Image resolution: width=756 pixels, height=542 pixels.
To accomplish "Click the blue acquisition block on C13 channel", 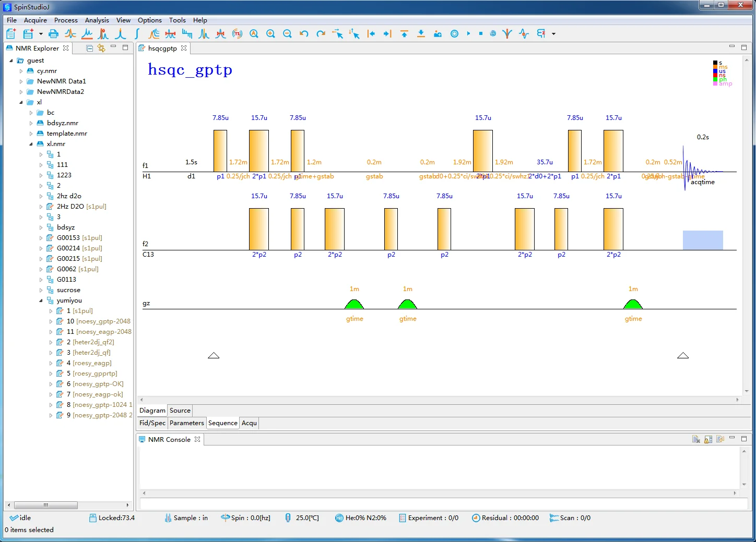I will click(x=702, y=240).
